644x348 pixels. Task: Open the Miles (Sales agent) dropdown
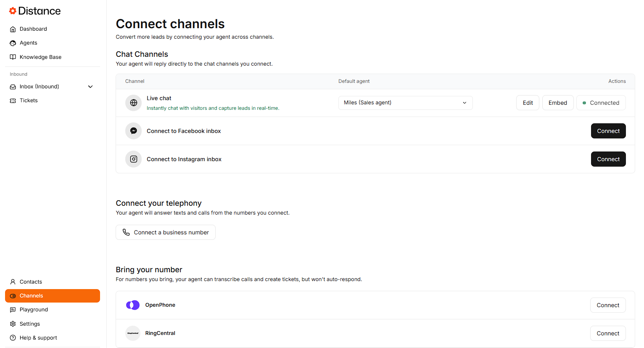pyautogui.click(x=405, y=103)
